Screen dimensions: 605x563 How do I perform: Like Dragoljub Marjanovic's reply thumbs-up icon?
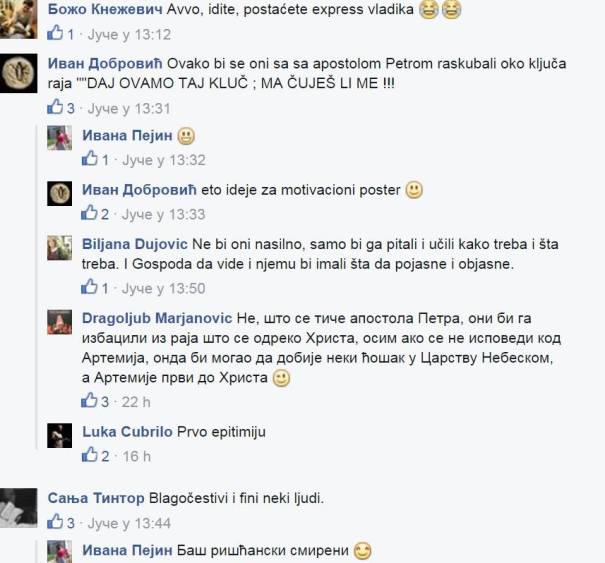[90, 401]
